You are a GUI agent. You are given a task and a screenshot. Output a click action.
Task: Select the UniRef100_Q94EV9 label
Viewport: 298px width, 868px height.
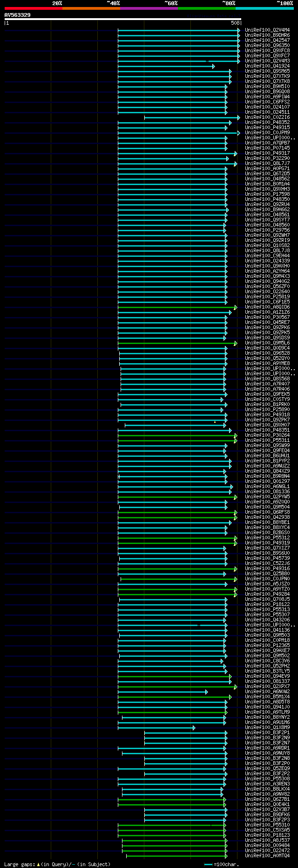tap(267, 676)
